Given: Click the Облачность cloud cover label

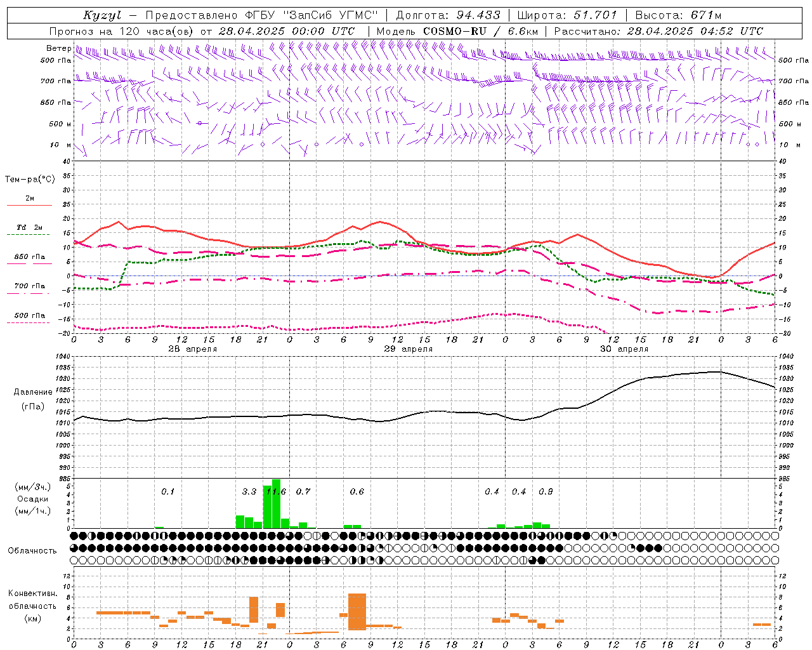Looking at the screenshot, I should [32, 550].
